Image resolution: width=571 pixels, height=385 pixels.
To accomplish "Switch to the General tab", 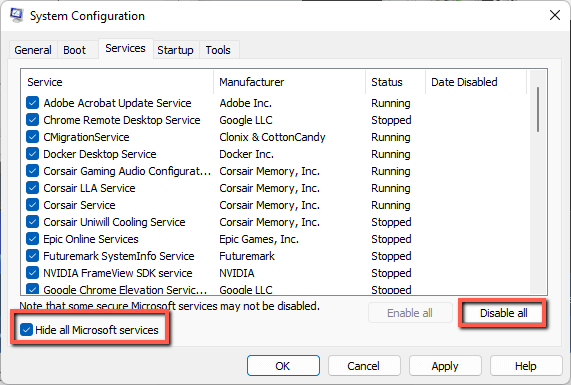I will coord(33,50).
